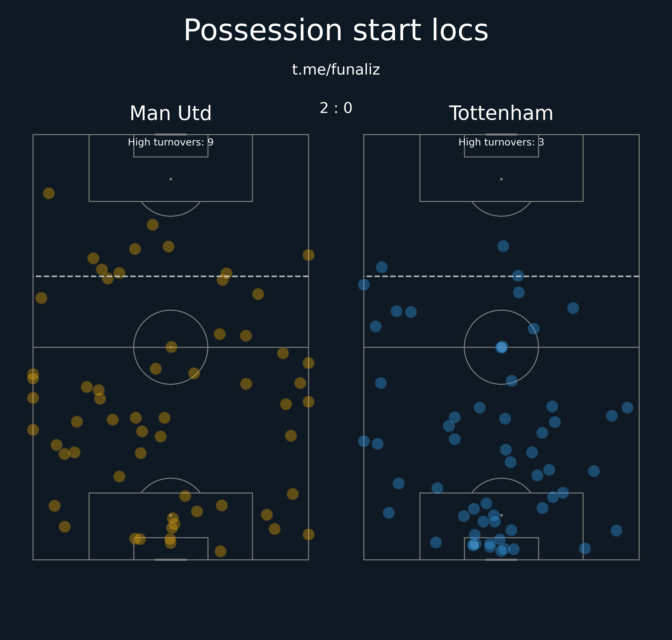Click the top penalty spot on Man Utd pitch
The image size is (672, 640).
pyautogui.click(x=170, y=179)
